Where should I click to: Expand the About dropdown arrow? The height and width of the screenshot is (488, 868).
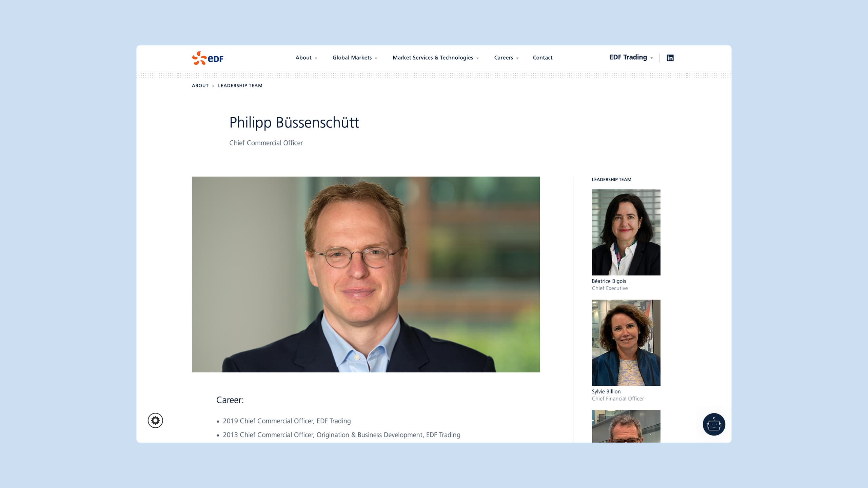pos(316,59)
